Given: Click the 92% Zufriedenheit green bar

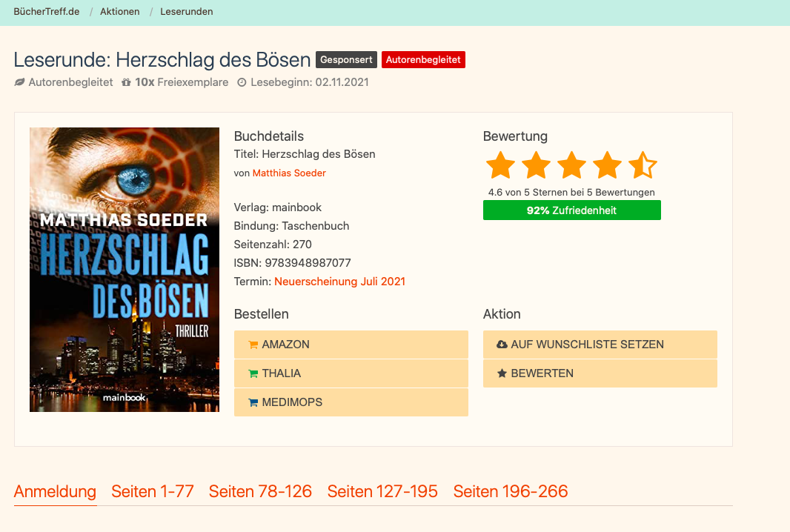Looking at the screenshot, I should pyautogui.click(x=572, y=210).
